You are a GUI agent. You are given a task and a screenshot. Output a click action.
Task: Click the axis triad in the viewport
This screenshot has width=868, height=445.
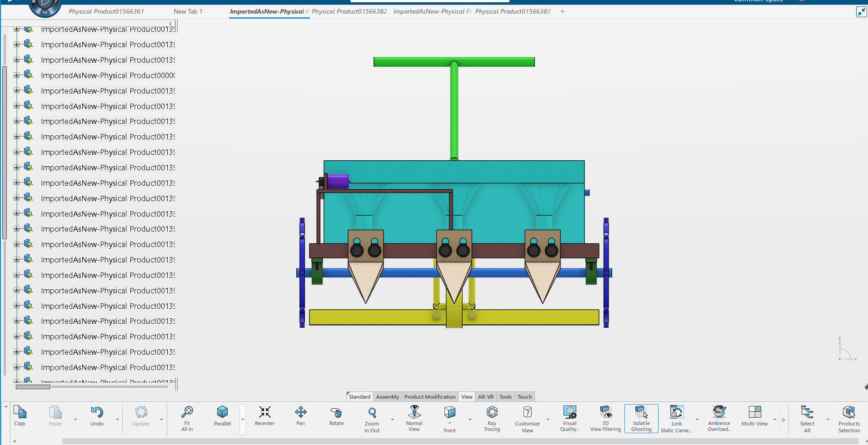tap(847, 349)
